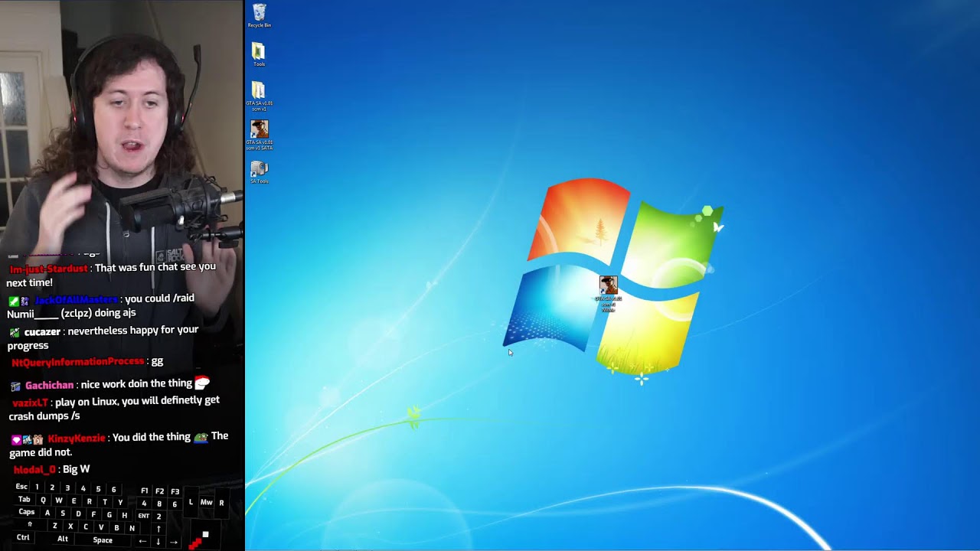Select the GTA SA v1.01 scm v1 folder
The height and width of the screenshot is (551, 980).
click(259, 96)
